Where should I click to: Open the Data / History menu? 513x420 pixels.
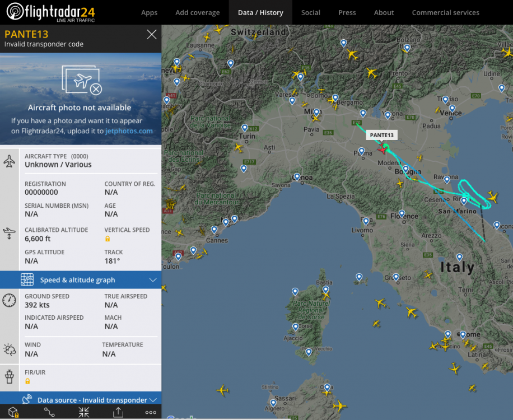pos(260,12)
